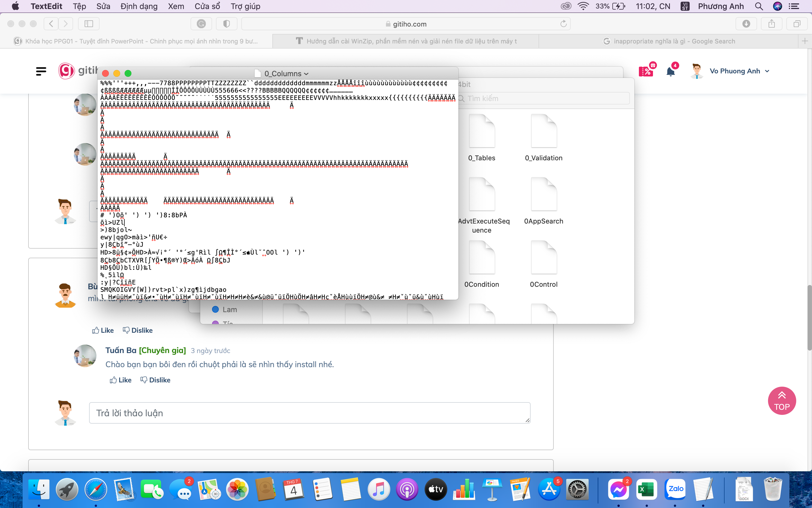The image size is (812, 508).
Task: Open Calendar app from the Dock
Action: (294, 489)
